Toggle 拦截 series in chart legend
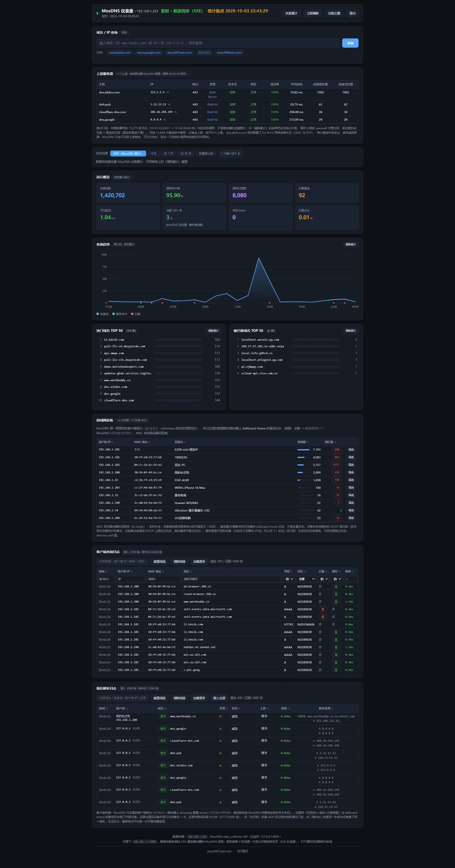This screenshot has width=455, height=868. (136, 314)
